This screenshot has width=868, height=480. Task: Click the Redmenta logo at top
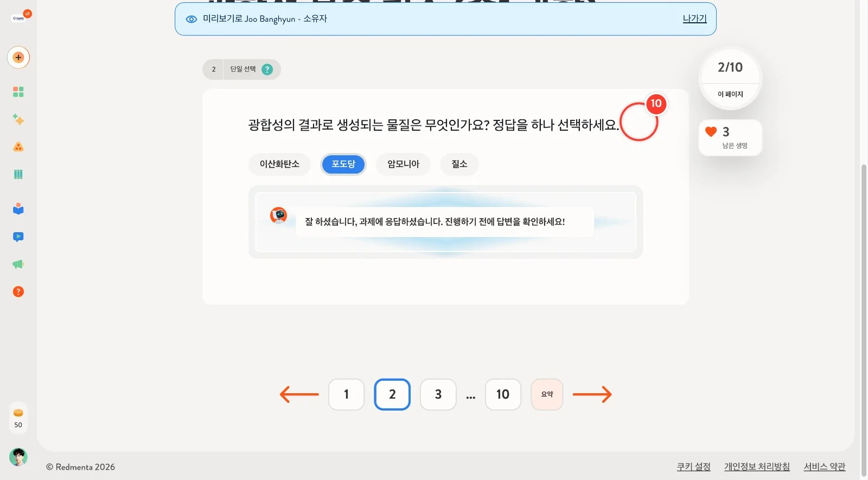[22, 16]
